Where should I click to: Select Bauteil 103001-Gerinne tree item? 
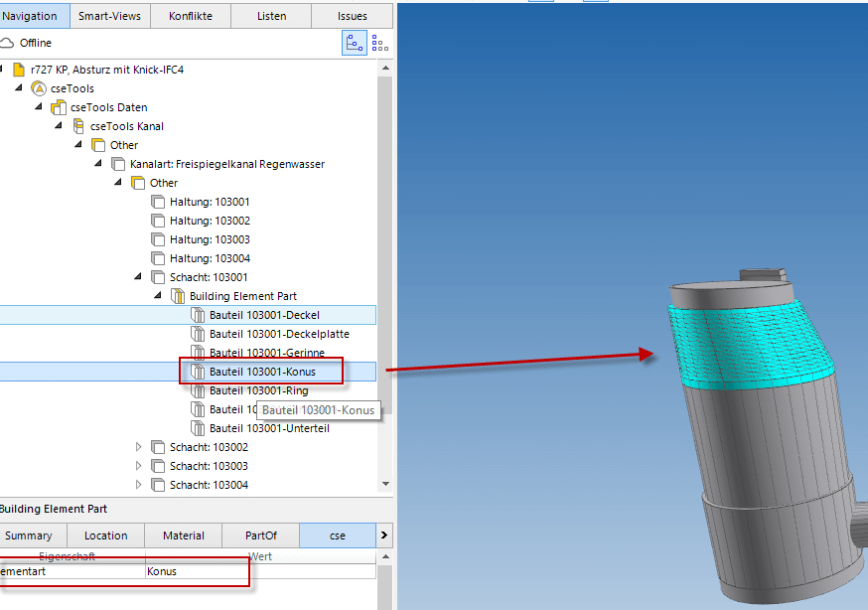click(x=264, y=353)
